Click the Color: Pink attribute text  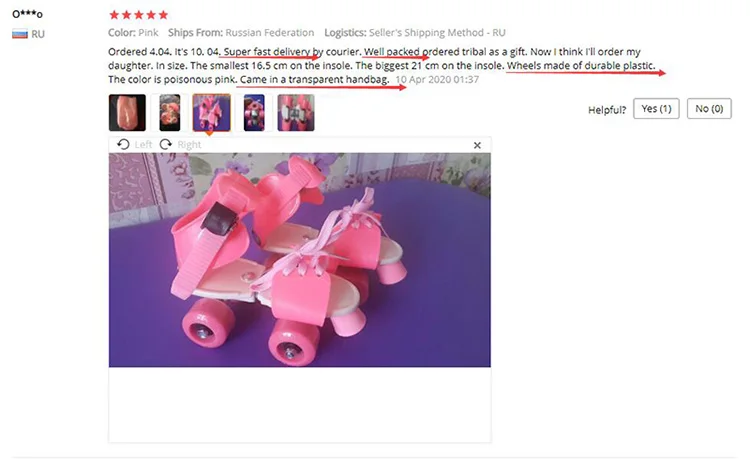[133, 33]
